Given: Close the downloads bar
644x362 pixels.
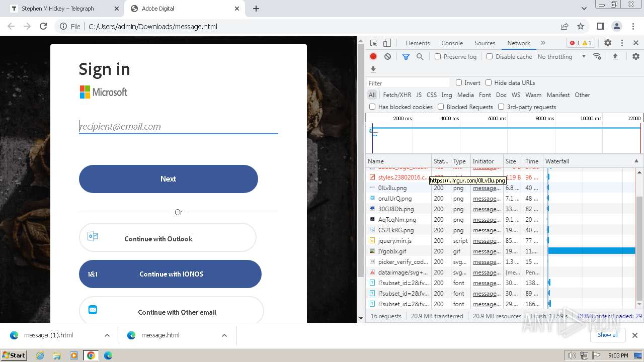Looking at the screenshot, I should pyautogui.click(x=634, y=335).
